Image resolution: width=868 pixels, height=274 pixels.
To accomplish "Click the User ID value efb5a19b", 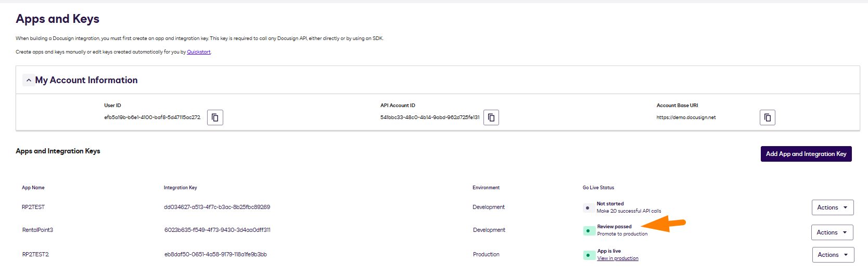I will [x=152, y=118].
